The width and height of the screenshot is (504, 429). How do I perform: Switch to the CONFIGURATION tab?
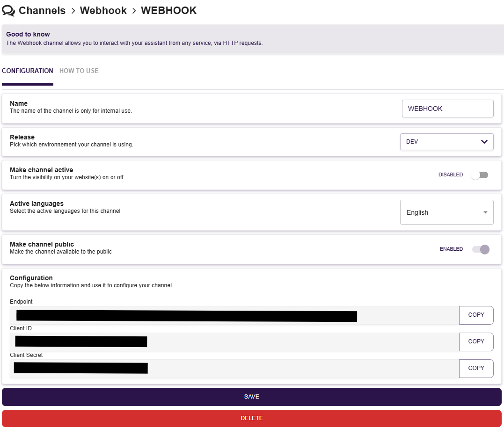click(x=28, y=71)
